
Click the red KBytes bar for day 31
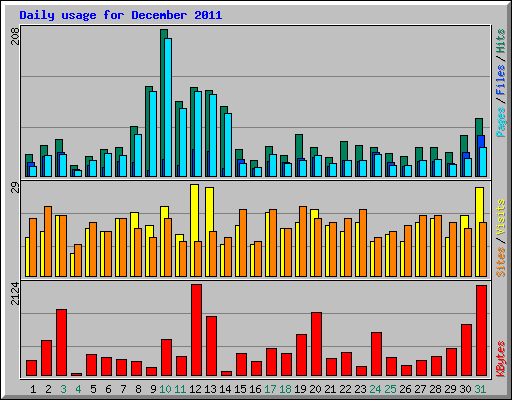point(481,330)
